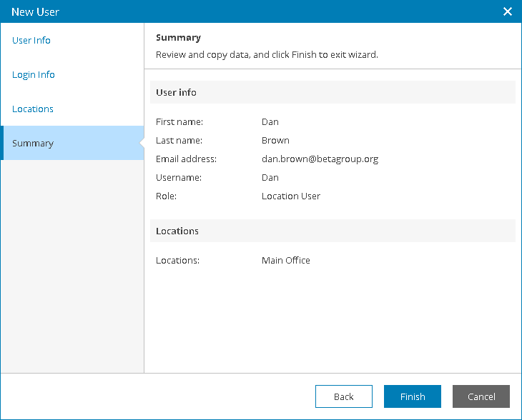Click the Back button
This screenshot has width=522, height=420.
pos(343,396)
